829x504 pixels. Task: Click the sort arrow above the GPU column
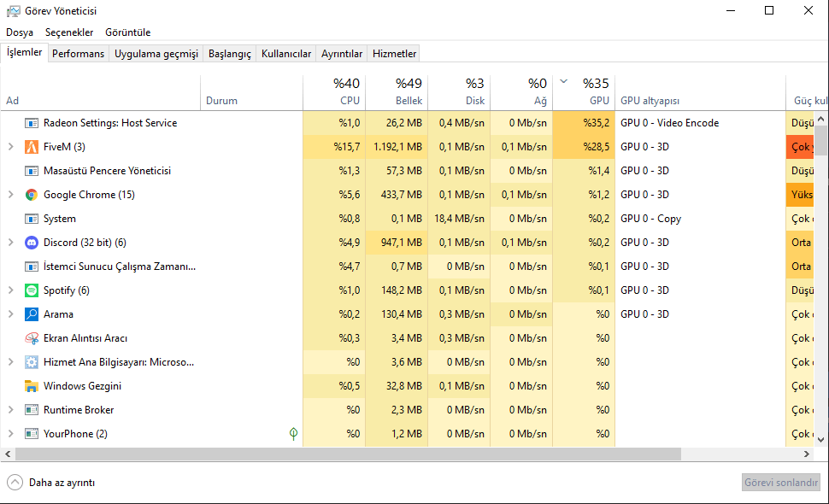[x=563, y=81]
